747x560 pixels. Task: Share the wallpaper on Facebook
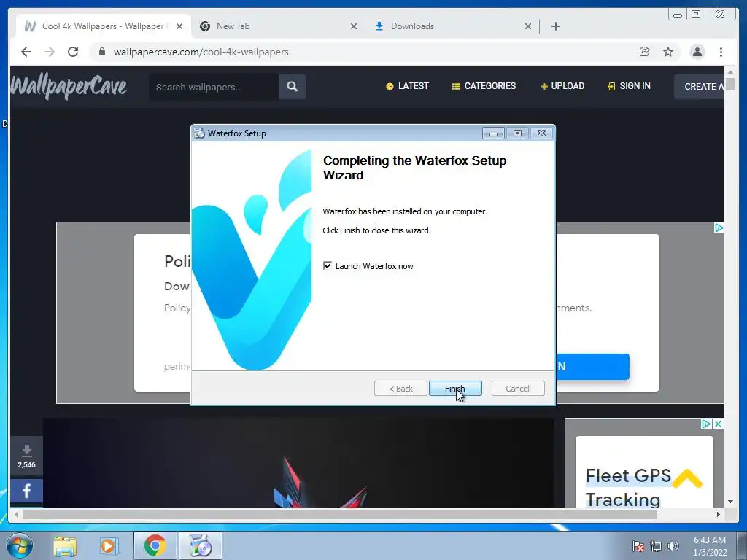(x=27, y=491)
